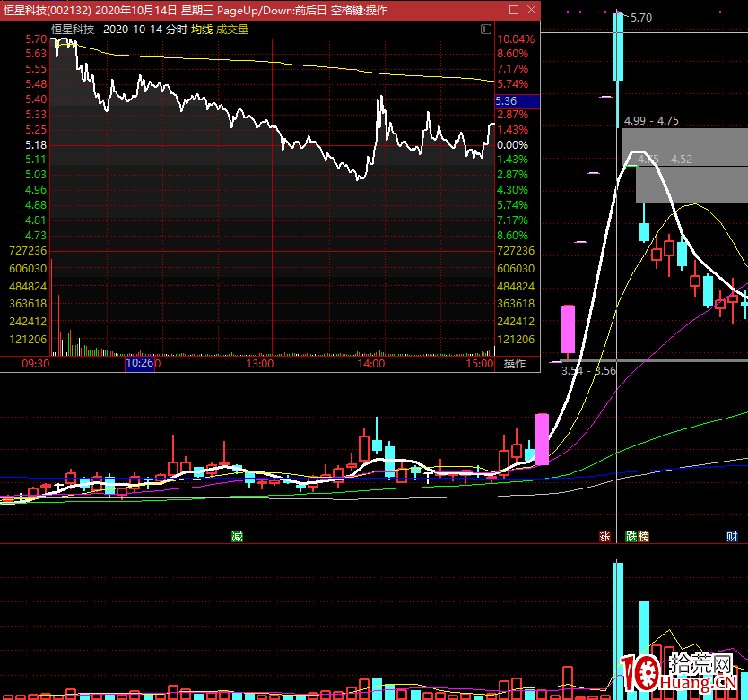Viewport: 748px width, 700px height.
Task: Click the 涨 event marker icon
Action: coord(605,537)
